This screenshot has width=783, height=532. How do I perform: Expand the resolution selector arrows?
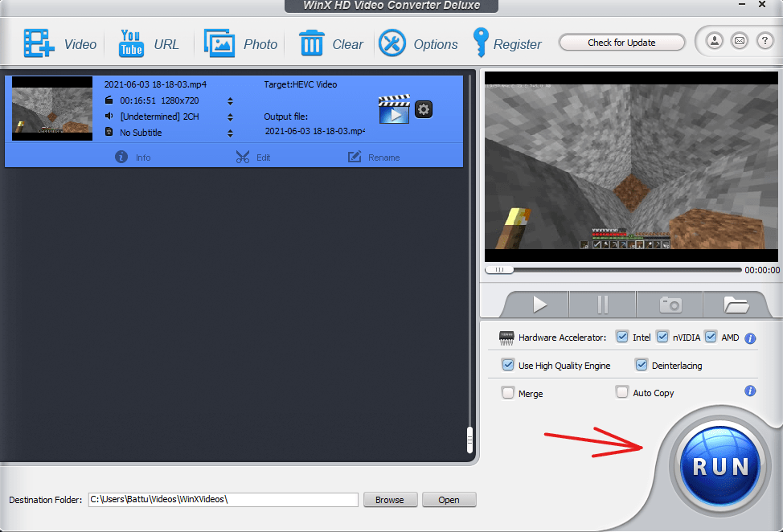231,100
